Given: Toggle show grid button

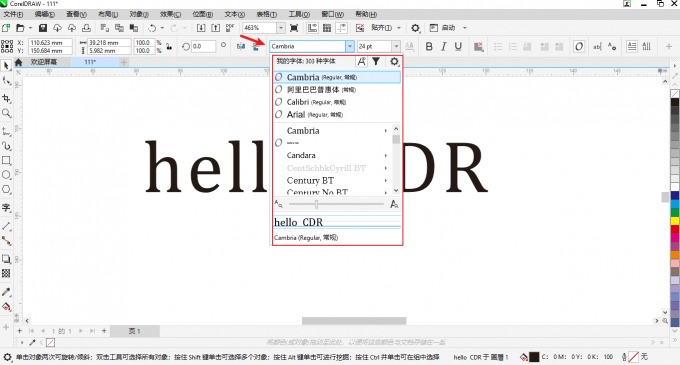Looking at the screenshot, I should point(327,28).
